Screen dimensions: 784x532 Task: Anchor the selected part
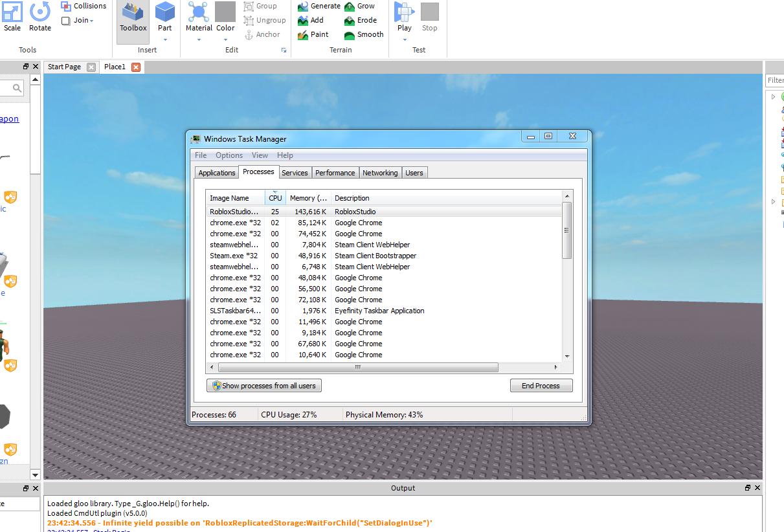tap(265, 34)
